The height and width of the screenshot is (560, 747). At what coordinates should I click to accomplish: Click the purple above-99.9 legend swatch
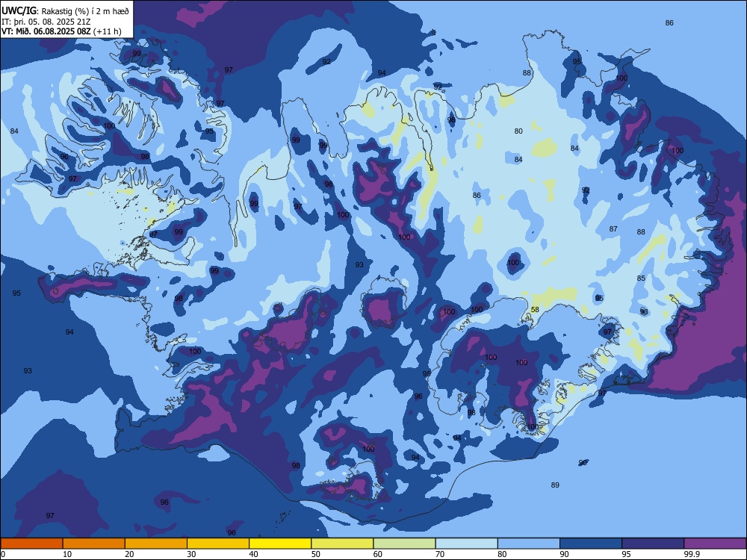pyautogui.click(x=715, y=544)
